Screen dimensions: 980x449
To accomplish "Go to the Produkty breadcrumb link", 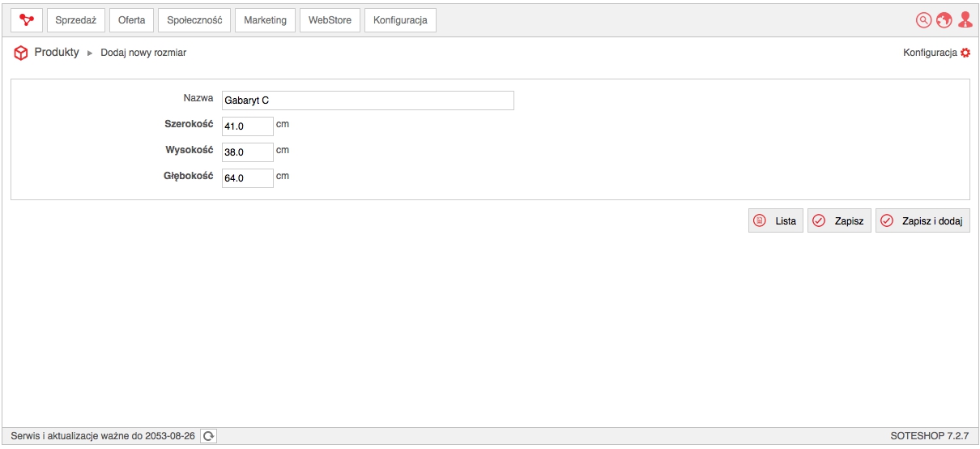I will 57,53.
